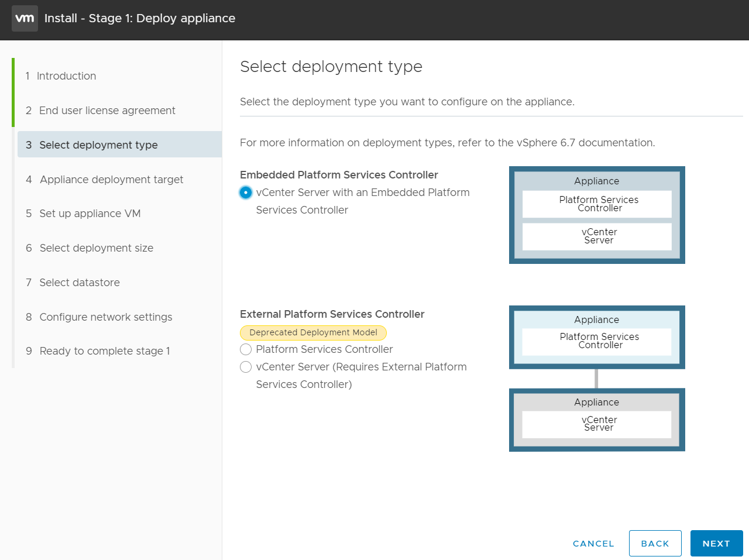Open Set up appliance VM step
The height and width of the screenshot is (560, 749).
90,214
